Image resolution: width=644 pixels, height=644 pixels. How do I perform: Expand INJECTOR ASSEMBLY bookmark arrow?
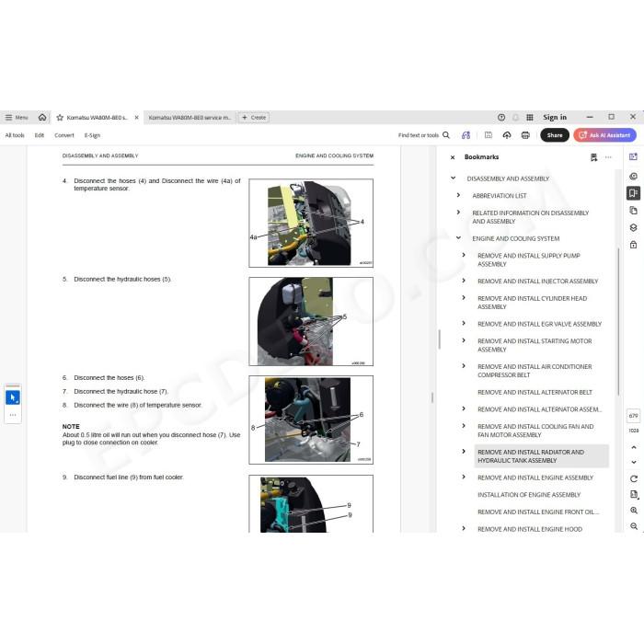click(464, 281)
